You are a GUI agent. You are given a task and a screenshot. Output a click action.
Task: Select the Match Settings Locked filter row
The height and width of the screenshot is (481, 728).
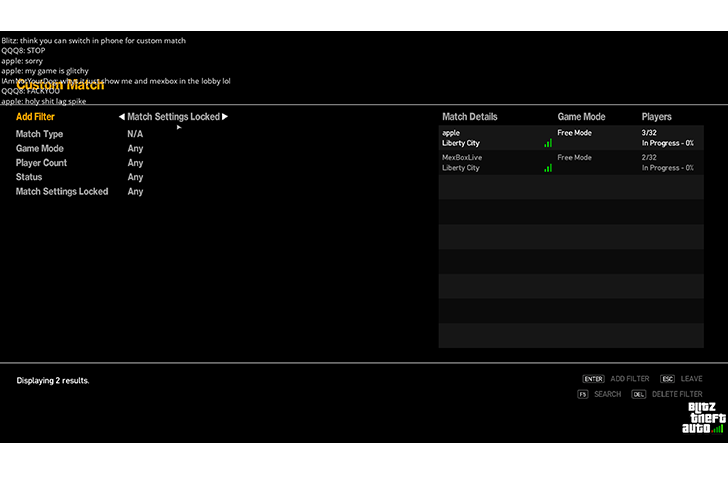point(79,191)
